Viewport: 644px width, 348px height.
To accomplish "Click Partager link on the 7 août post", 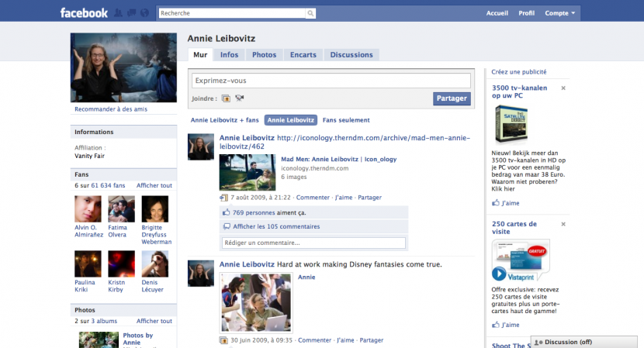I will point(369,198).
